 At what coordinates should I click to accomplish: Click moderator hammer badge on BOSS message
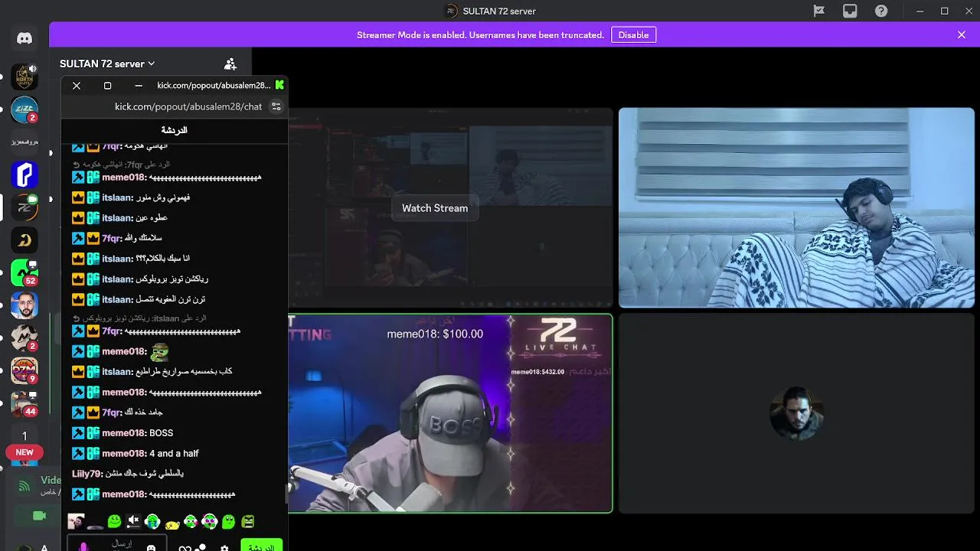(78, 433)
